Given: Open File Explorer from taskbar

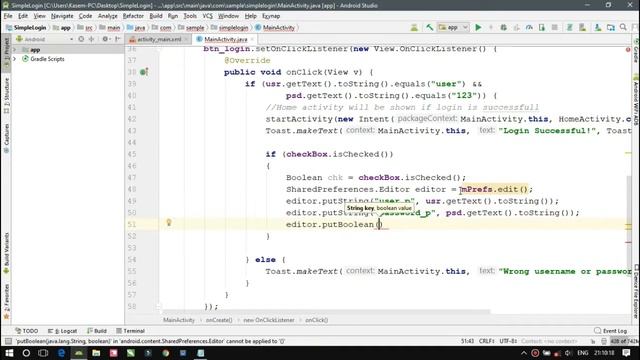Looking at the screenshot, I should (x=96, y=353).
